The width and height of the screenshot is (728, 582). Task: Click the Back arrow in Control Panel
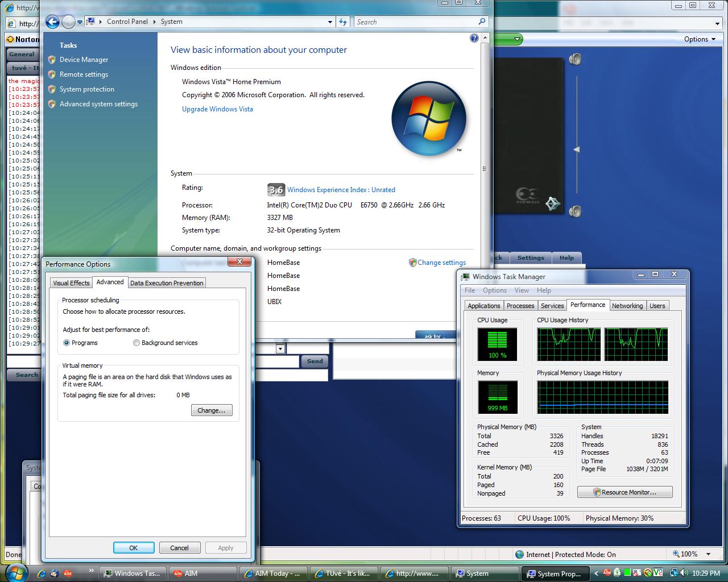pos(52,22)
